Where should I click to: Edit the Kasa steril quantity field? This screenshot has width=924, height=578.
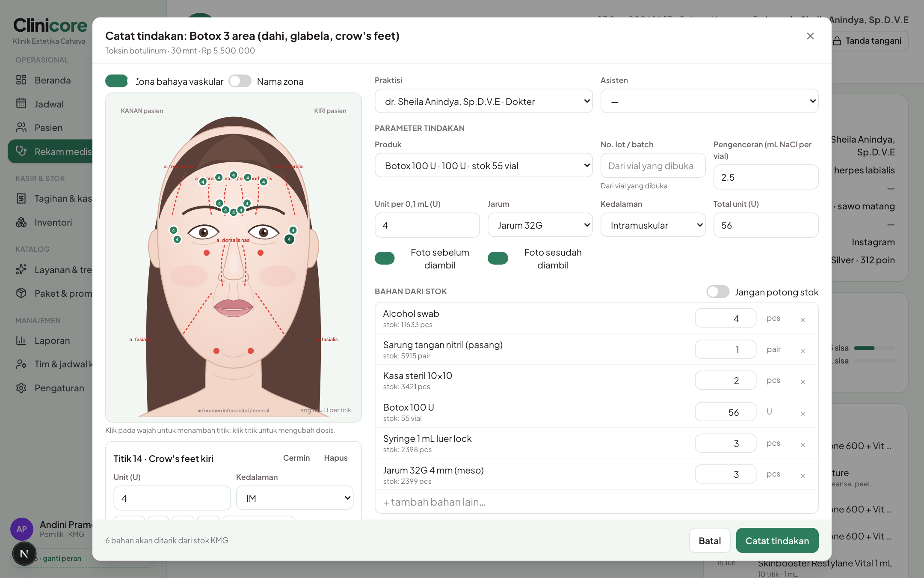[726, 380]
